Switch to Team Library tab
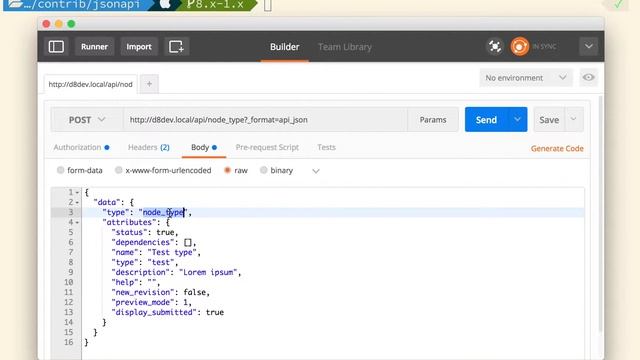Screen dimensions: 640x360 (345, 47)
